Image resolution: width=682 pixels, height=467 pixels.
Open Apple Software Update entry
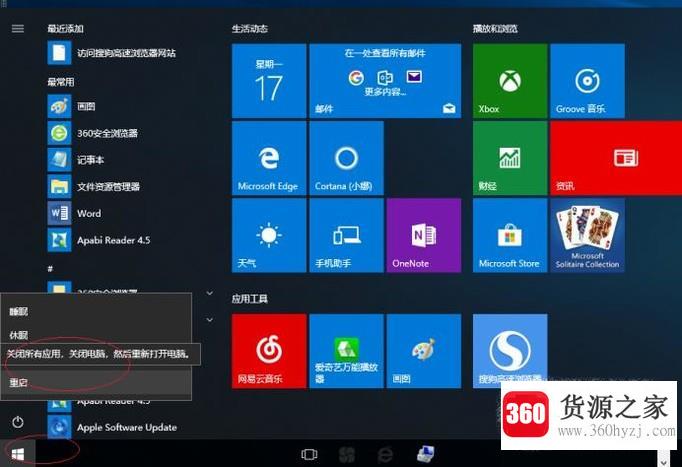pos(112,427)
